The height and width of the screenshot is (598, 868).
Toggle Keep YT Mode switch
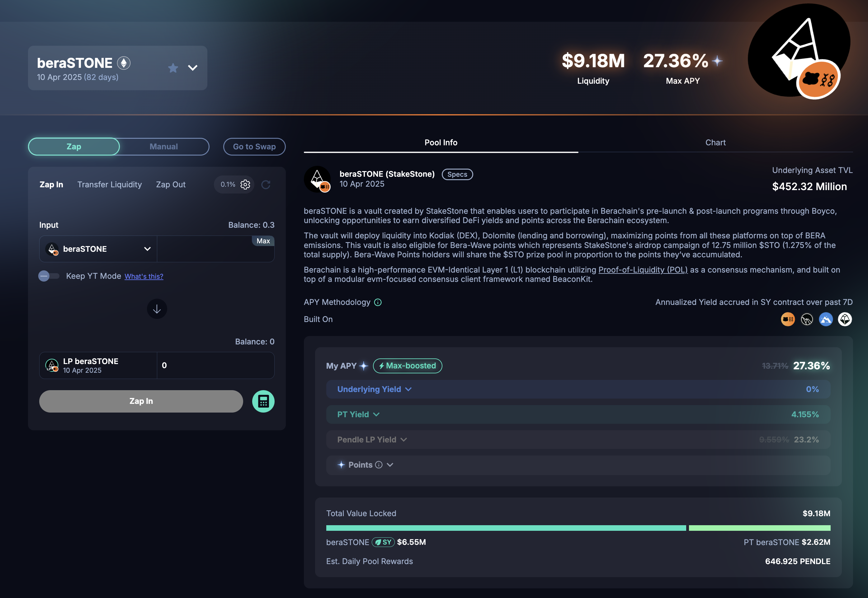[49, 276]
